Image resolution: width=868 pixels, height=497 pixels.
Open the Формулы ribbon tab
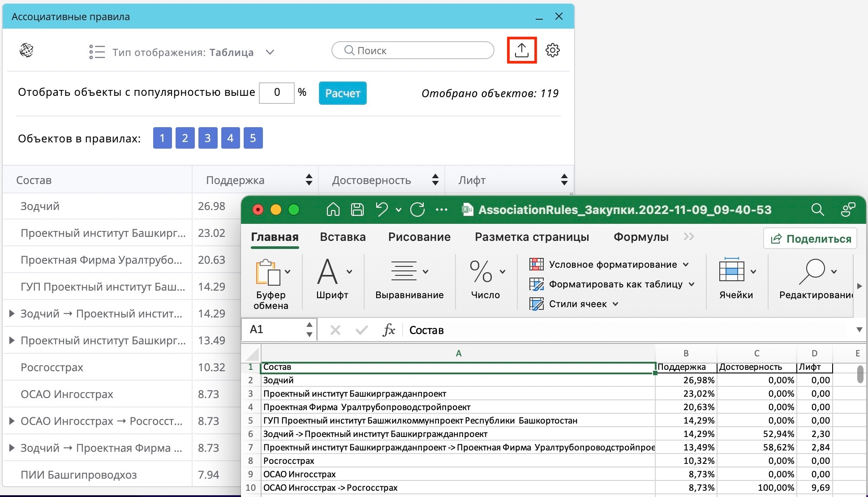(640, 237)
